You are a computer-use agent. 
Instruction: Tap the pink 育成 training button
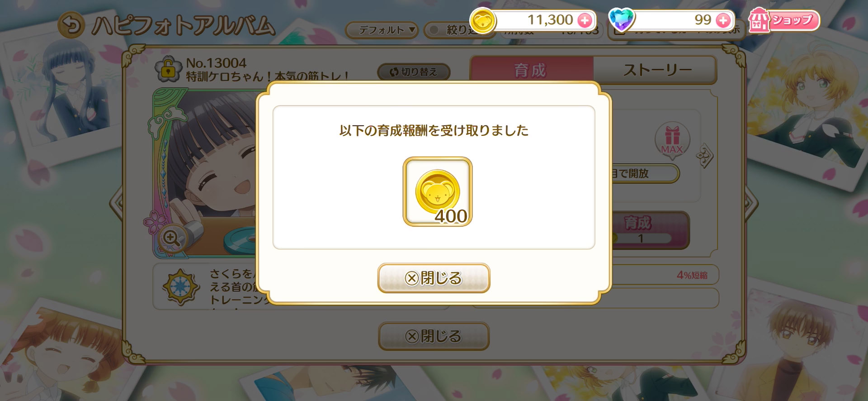[650, 230]
